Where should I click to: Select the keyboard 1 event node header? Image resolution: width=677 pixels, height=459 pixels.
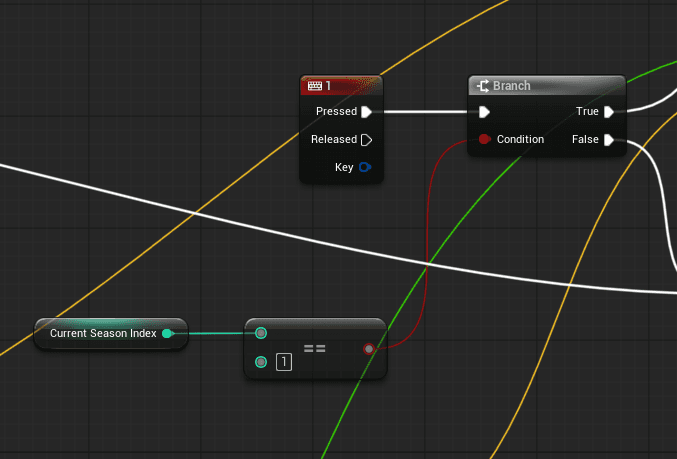tap(341, 85)
